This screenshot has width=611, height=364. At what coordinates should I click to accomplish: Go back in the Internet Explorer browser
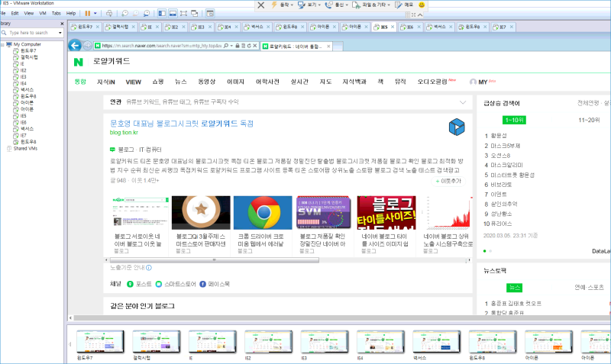[x=75, y=46]
